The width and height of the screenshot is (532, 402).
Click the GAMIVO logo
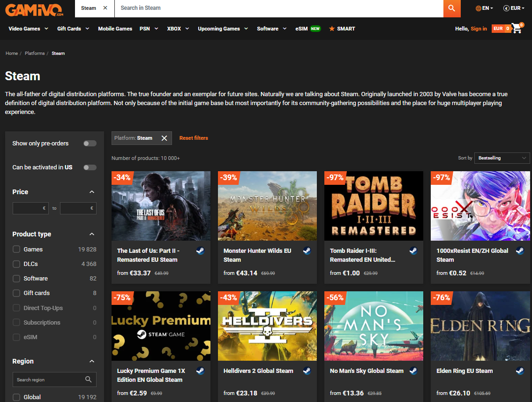coord(34,8)
